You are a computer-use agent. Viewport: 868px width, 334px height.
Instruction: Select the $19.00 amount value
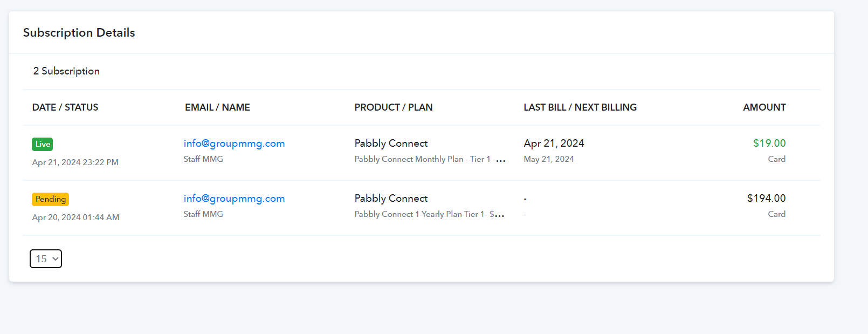(x=769, y=143)
